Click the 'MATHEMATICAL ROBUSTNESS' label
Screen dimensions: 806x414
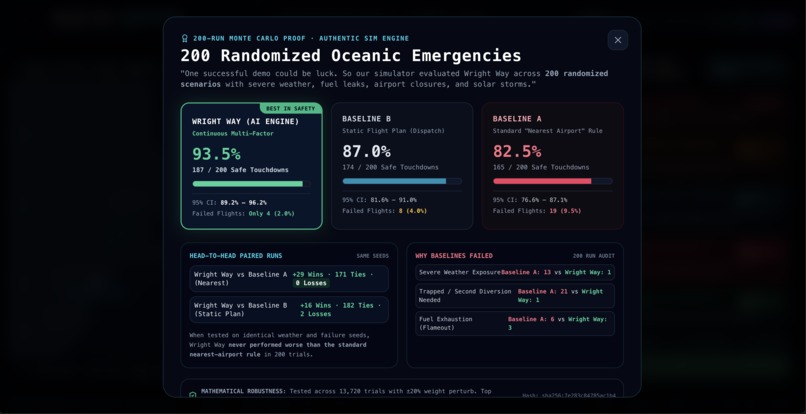pos(243,391)
